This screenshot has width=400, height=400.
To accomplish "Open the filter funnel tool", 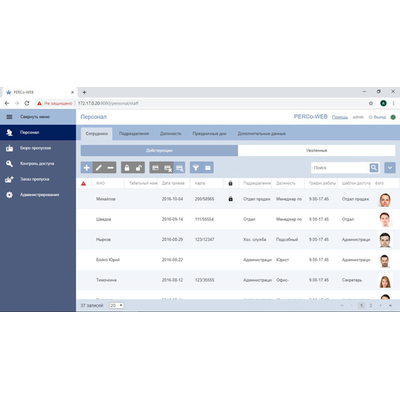I will coord(196,168).
